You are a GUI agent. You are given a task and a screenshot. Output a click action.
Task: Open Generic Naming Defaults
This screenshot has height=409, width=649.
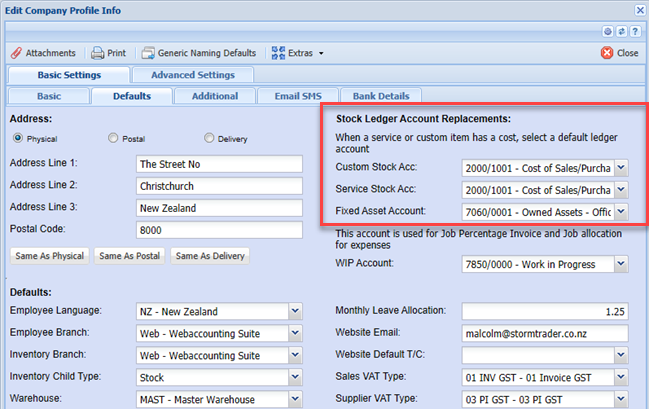148,53
